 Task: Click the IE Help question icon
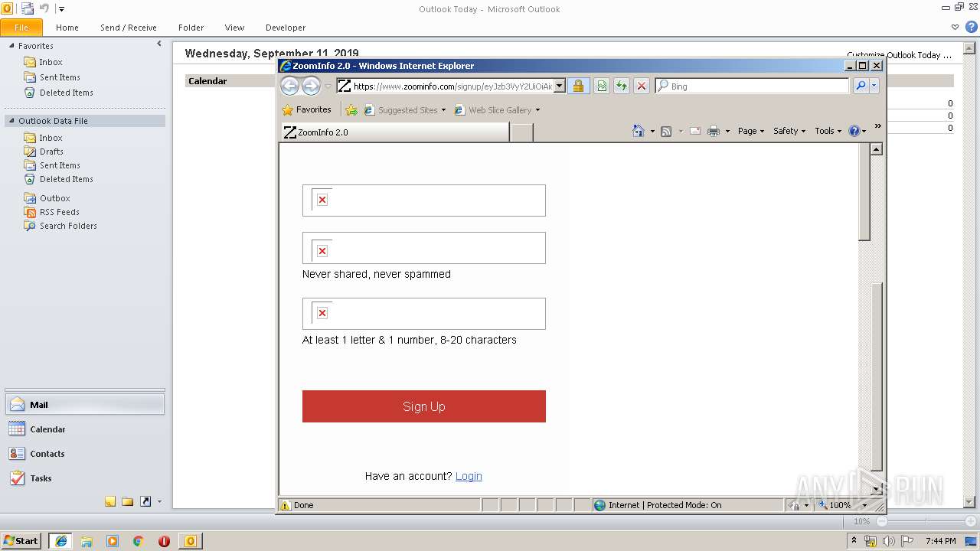[854, 131]
